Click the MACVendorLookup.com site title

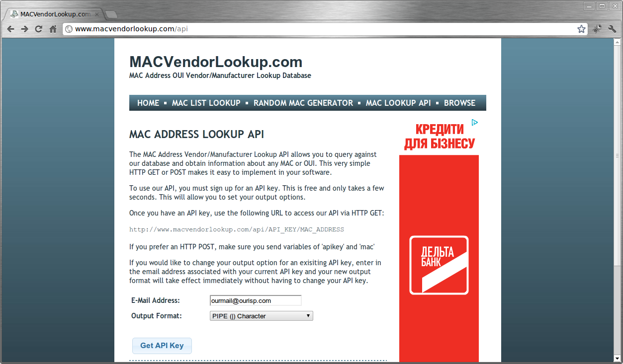click(216, 62)
